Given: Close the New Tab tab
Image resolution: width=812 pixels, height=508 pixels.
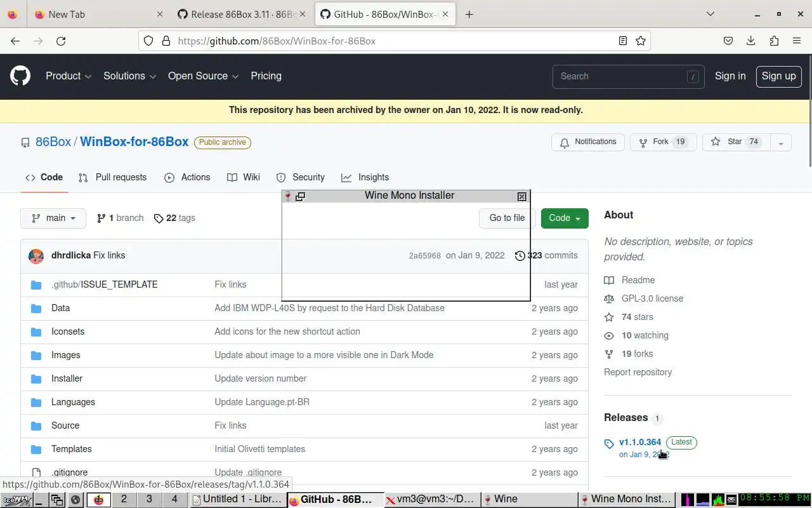Looking at the screenshot, I should click(x=160, y=14).
